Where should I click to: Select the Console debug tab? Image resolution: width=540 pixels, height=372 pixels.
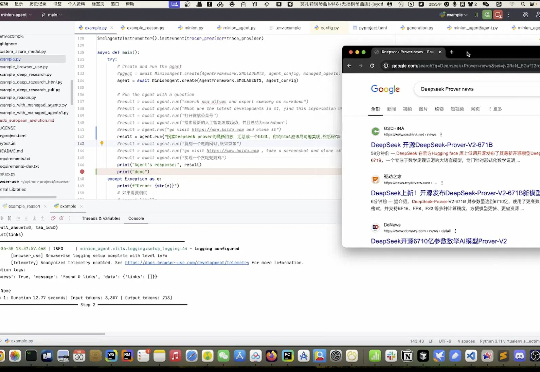tap(136, 218)
